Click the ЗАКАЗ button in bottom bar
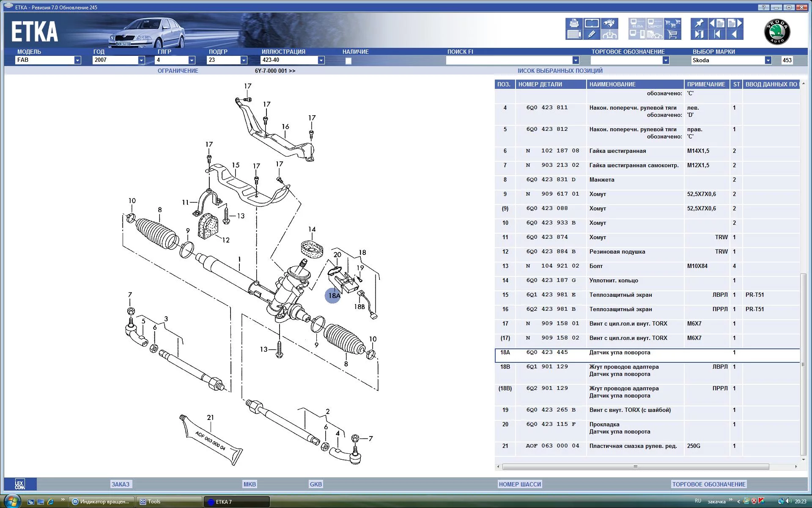The width and height of the screenshot is (812, 508). (121, 484)
